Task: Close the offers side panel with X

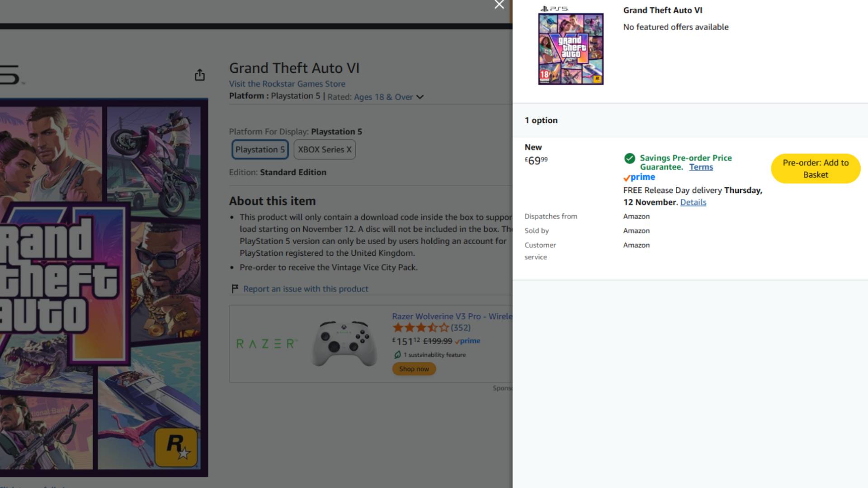Action: tap(499, 5)
